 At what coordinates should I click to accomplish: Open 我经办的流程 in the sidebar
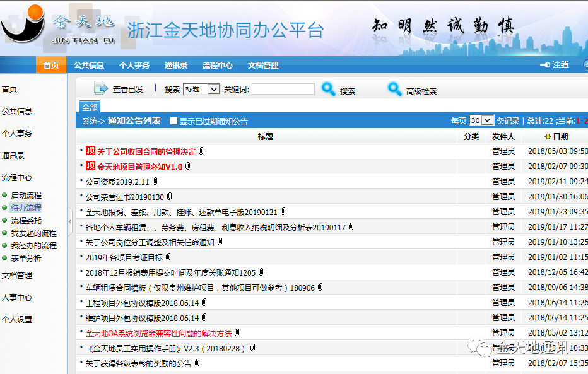point(33,245)
